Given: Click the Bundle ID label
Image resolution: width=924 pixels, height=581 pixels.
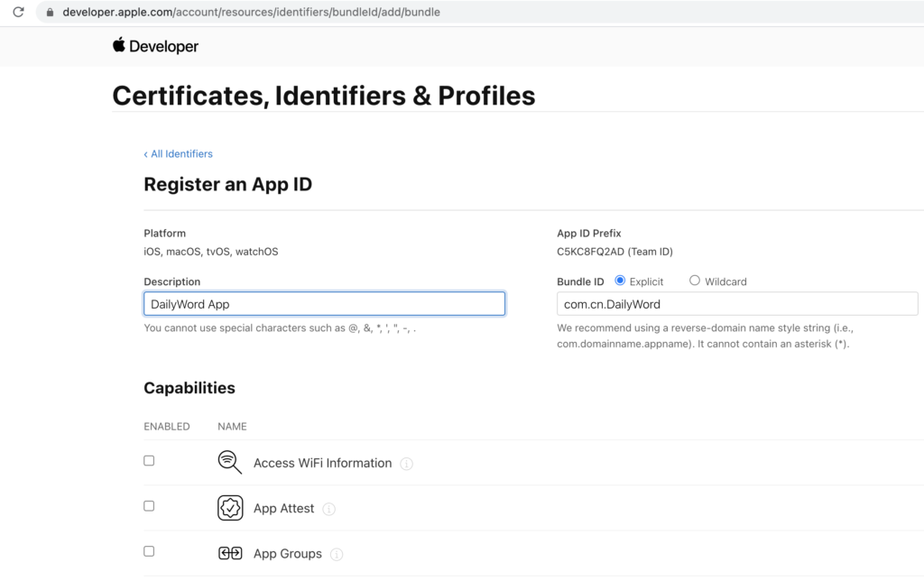Looking at the screenshot, I should [580, 281].
